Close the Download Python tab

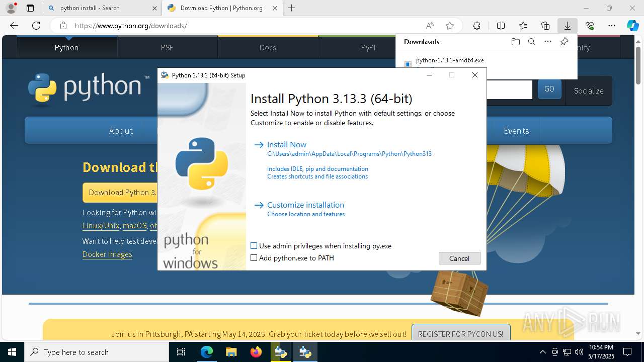click(x=275, y=8)
